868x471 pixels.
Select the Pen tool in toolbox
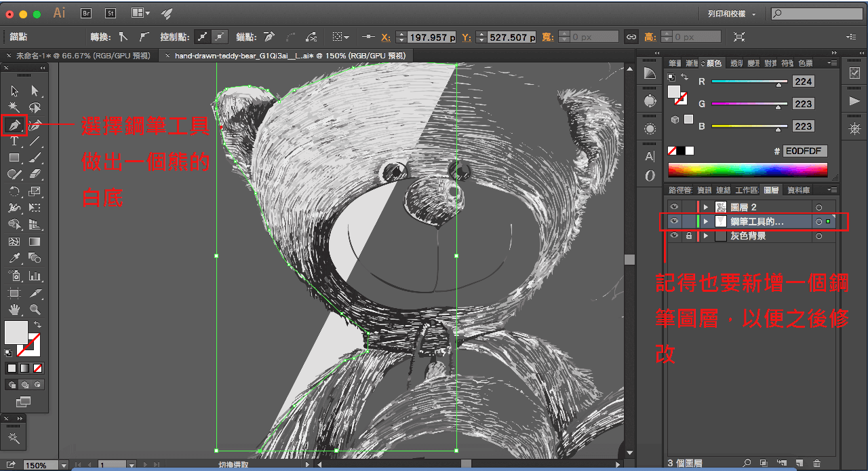coord(14,125)
